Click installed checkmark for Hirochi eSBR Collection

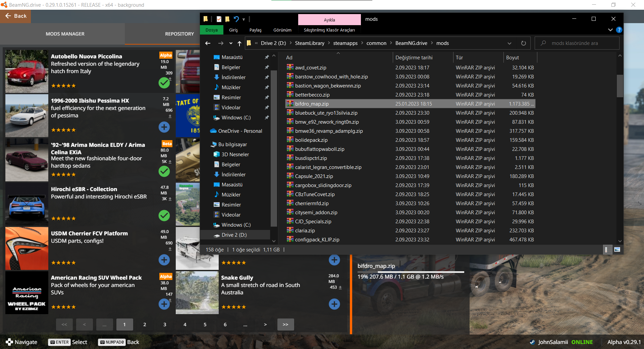pos(164,216)
